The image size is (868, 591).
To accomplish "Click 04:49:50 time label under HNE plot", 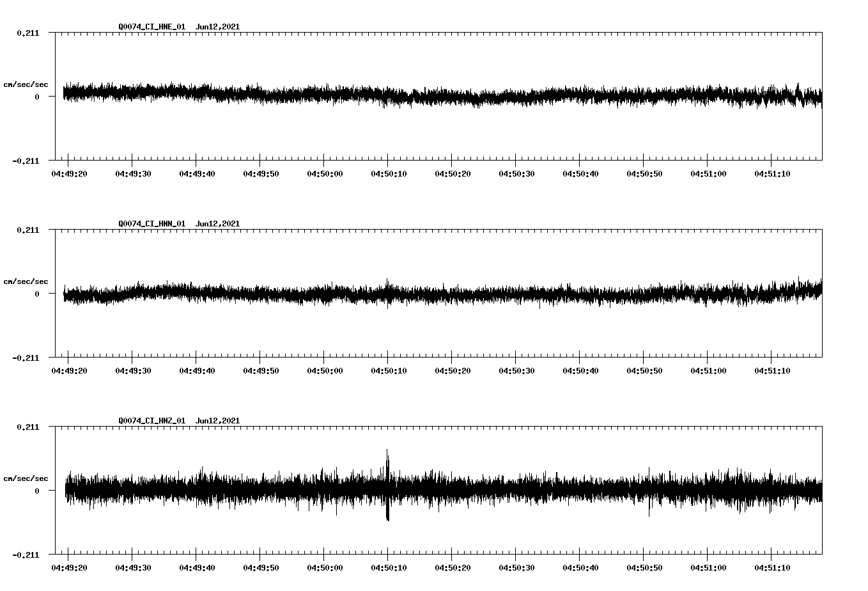I will click(261, 174).
